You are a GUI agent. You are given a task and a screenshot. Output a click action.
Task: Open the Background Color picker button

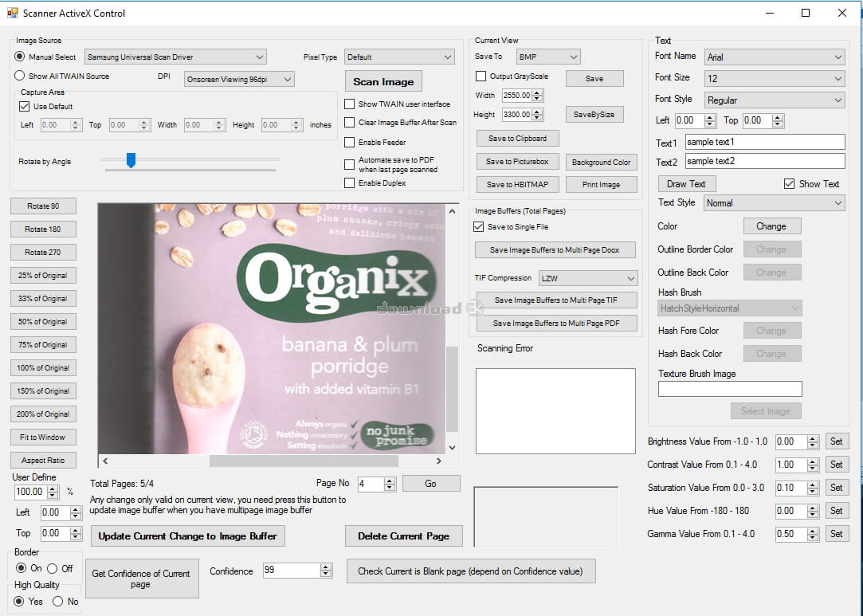point(602,163)
